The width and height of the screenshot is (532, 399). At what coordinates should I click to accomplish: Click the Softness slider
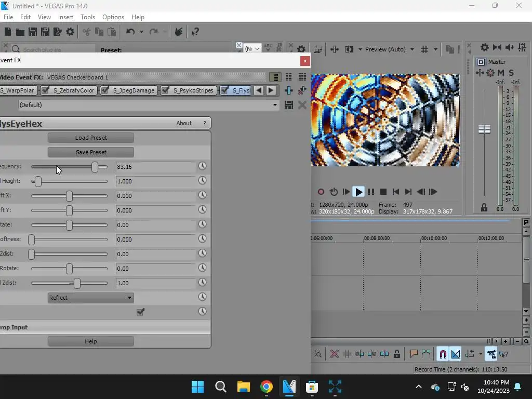coord(69,240)
